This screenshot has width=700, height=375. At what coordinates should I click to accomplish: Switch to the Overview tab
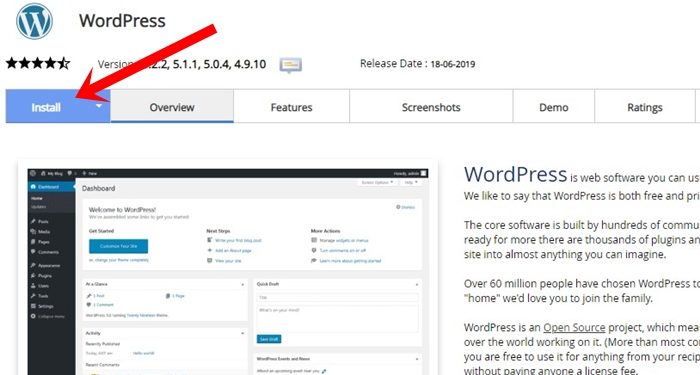point(172,107)
